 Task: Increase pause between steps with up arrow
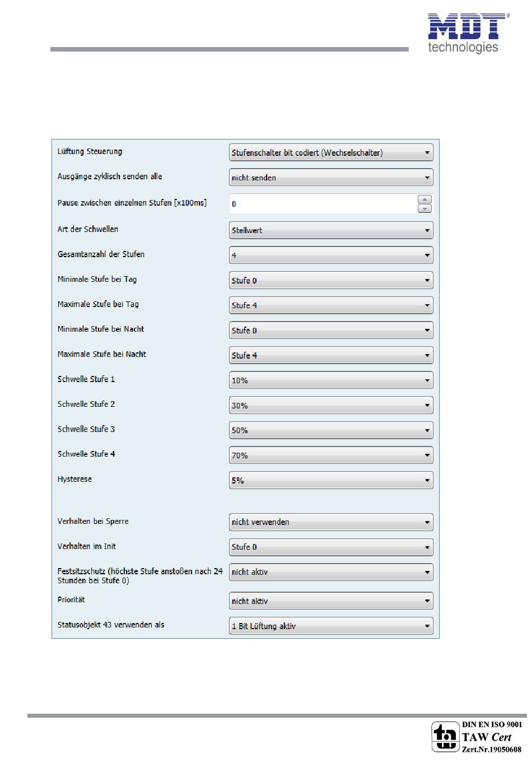[x=425, y=199]
